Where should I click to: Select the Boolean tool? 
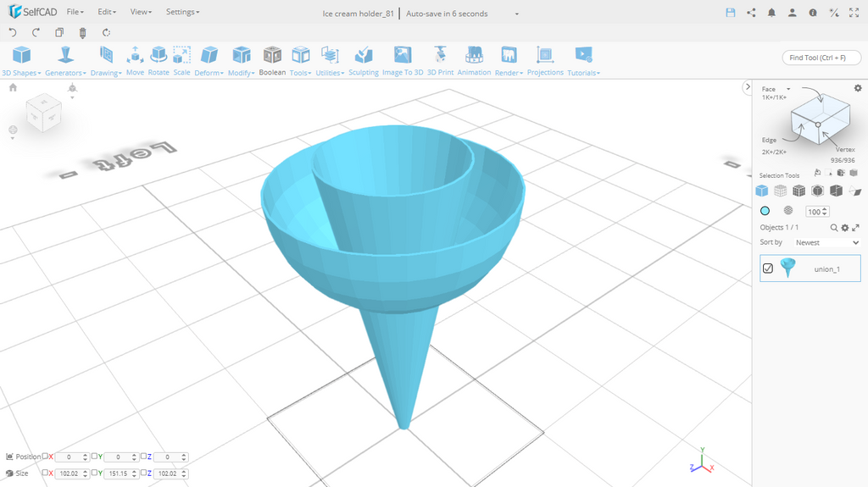click(272, 62)
